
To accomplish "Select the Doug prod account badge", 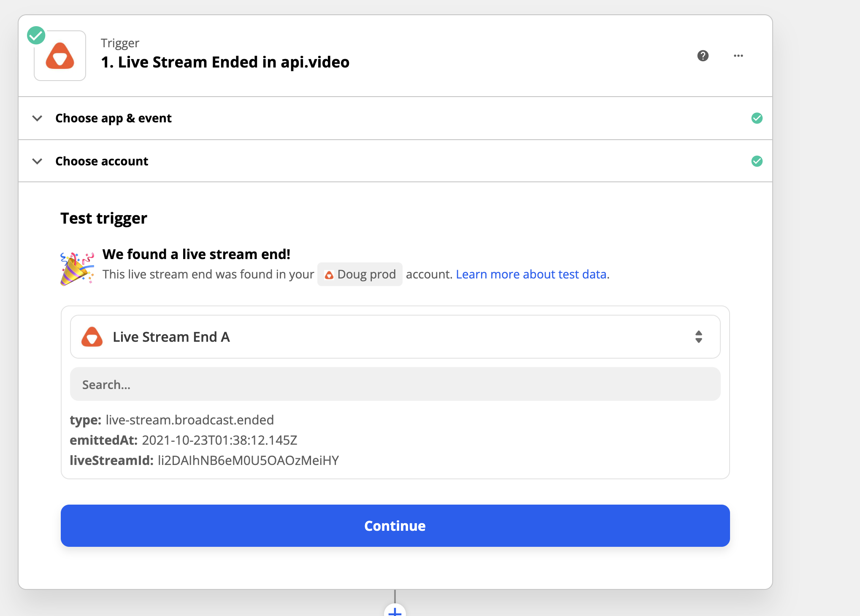I will click(360, 274).
